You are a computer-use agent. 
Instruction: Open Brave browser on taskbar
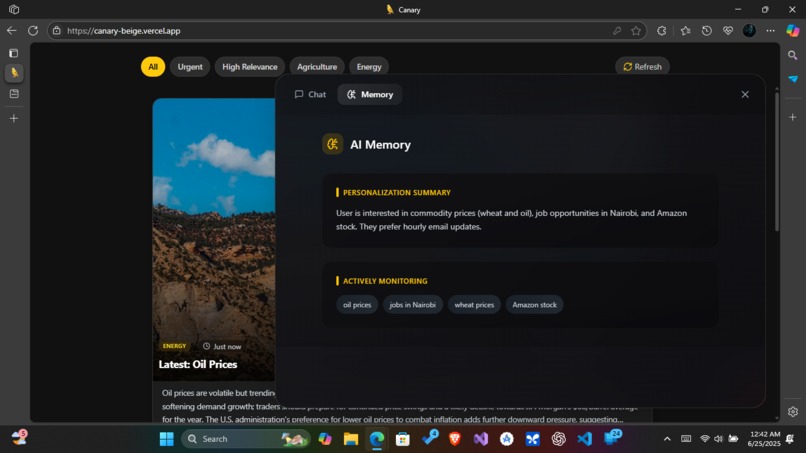[x=455, y=439]
